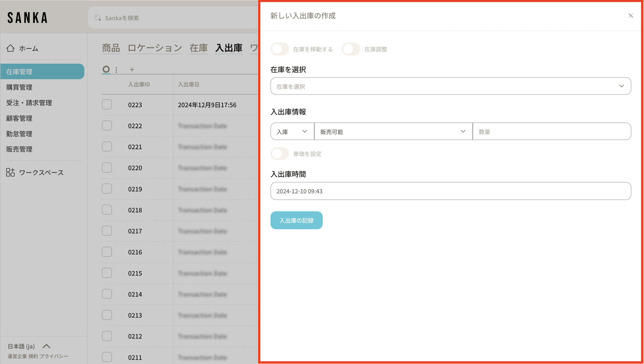The height and width of the screenshot is (364, 644).
Task: Enable the 在庫を移動する toggle
Action: pos(279,49)
